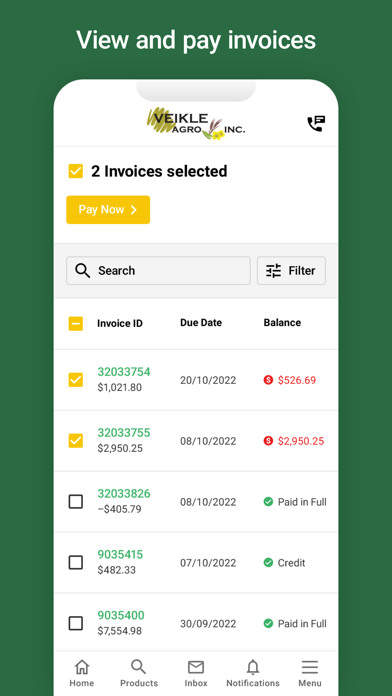The width and height of the screenshot is (392, 696).
Task: Click into the Search field
Action: [158, 270]
